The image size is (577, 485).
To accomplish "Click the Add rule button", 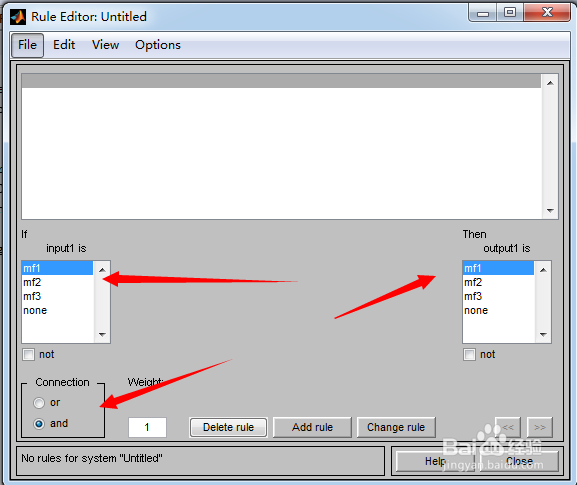I will (312, 427).
